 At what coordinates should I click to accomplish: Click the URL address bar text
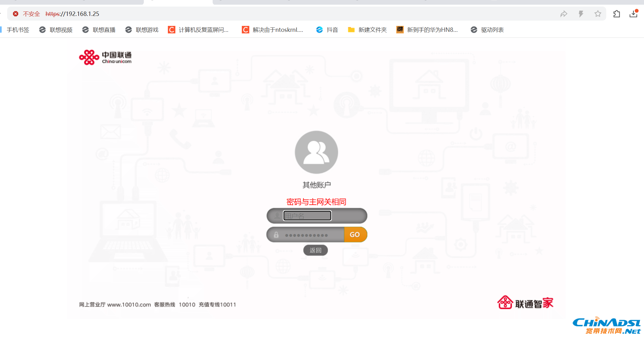(x=72, y=14)
